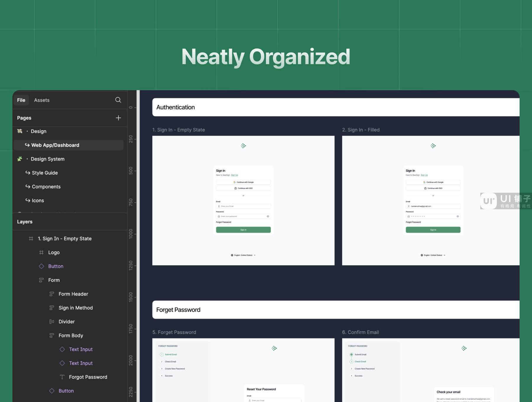
Task: Select the Authentication section header
Action: point(336,107)
